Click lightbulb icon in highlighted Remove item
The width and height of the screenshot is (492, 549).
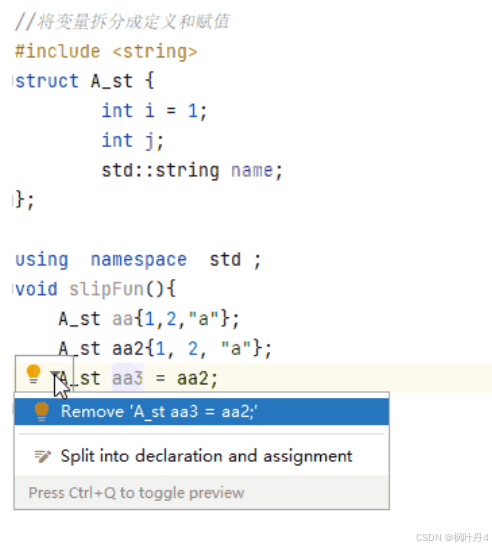(x=41, y=411)
